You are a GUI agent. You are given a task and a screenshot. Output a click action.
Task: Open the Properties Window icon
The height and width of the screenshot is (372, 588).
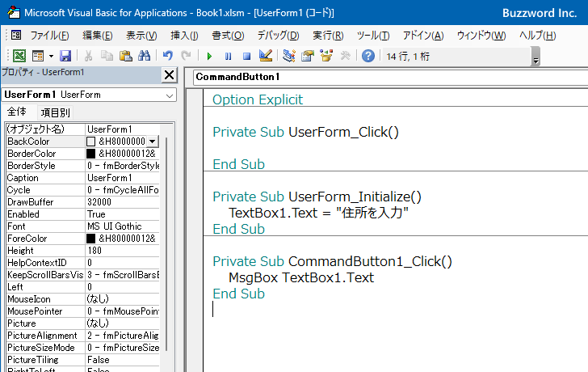point(308,56)
